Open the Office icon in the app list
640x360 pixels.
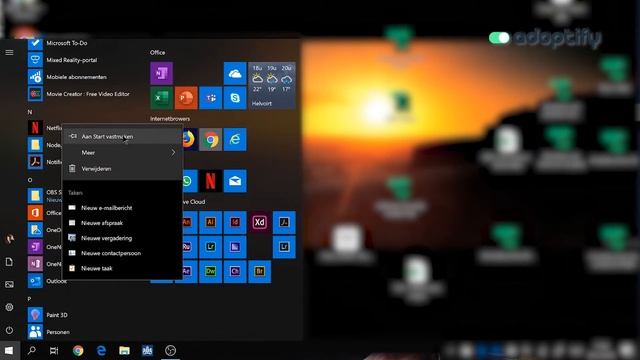tap(35, 213)
